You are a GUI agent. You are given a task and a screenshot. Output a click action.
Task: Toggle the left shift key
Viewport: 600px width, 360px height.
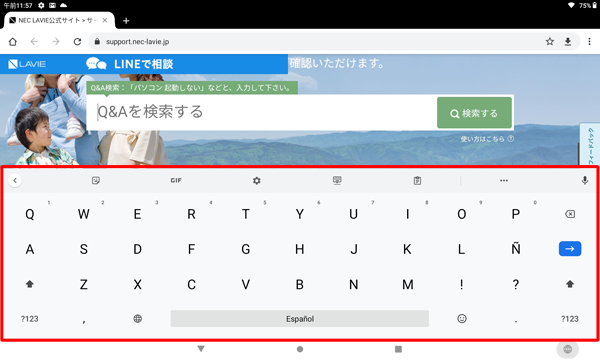point(30,284)
